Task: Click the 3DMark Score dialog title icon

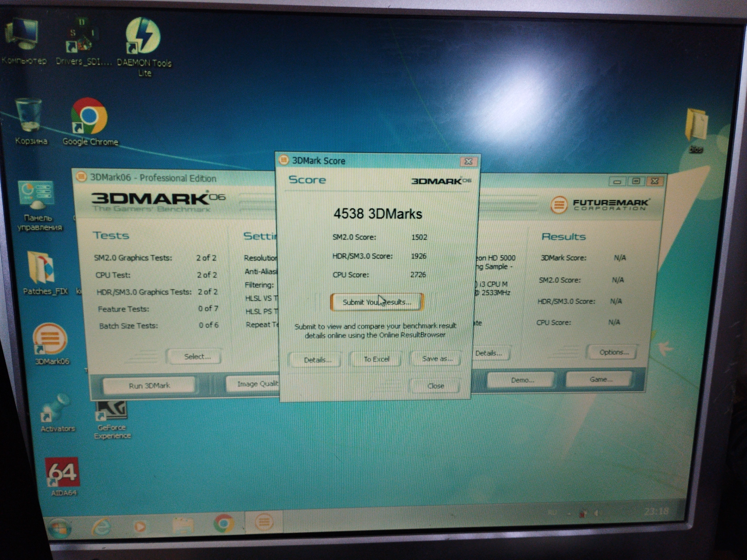Action: click(x=284, y=159)
